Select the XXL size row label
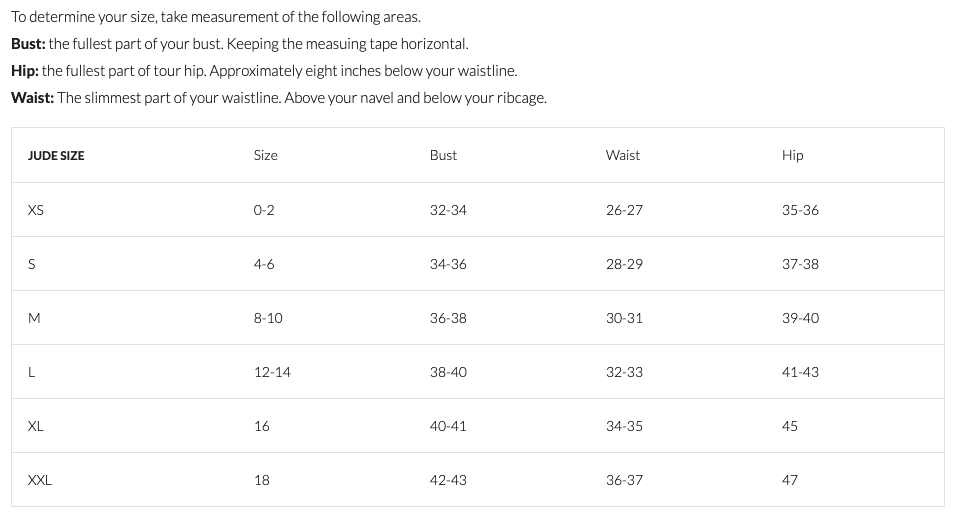This screenshot has width=953, height=517. click(40, 480)
